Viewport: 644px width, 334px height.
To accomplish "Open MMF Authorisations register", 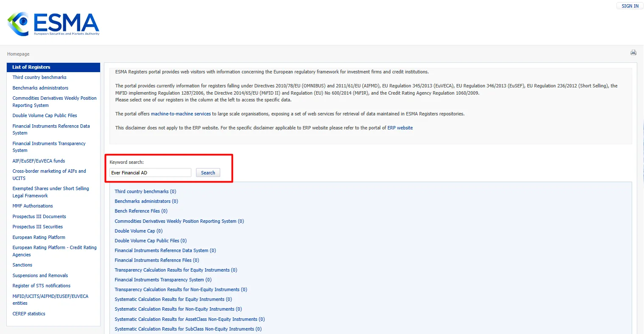I will (33, 206).
